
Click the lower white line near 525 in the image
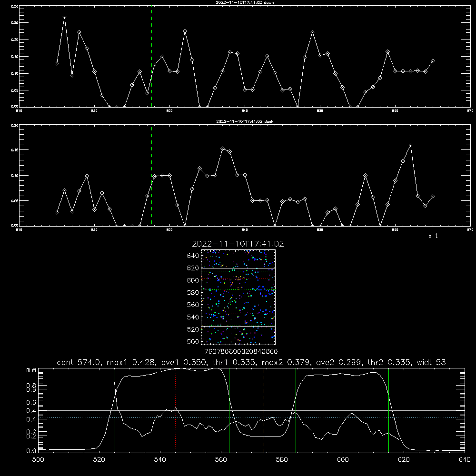238,327
